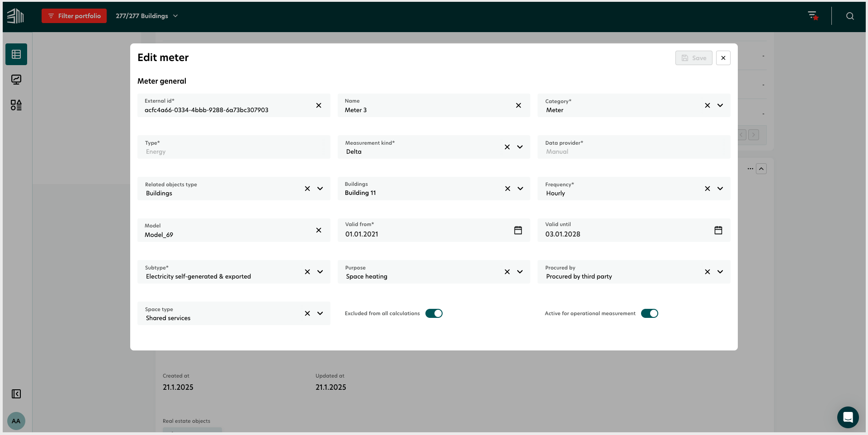Clear the Subtype selection
Viewport: 868px width, 435px height.
307,272
